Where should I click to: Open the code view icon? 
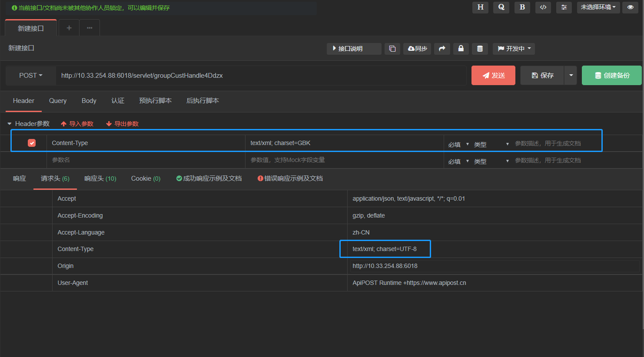click(543, 7)
